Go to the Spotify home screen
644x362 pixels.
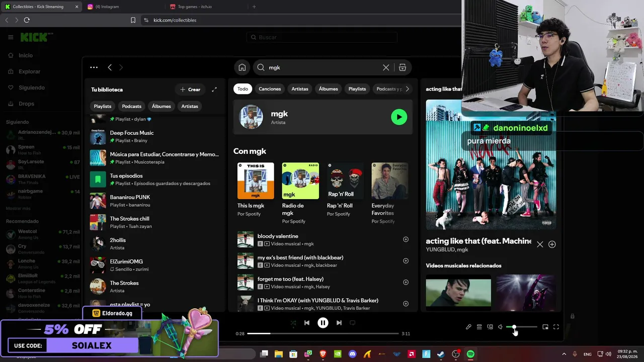coord(242,67)
